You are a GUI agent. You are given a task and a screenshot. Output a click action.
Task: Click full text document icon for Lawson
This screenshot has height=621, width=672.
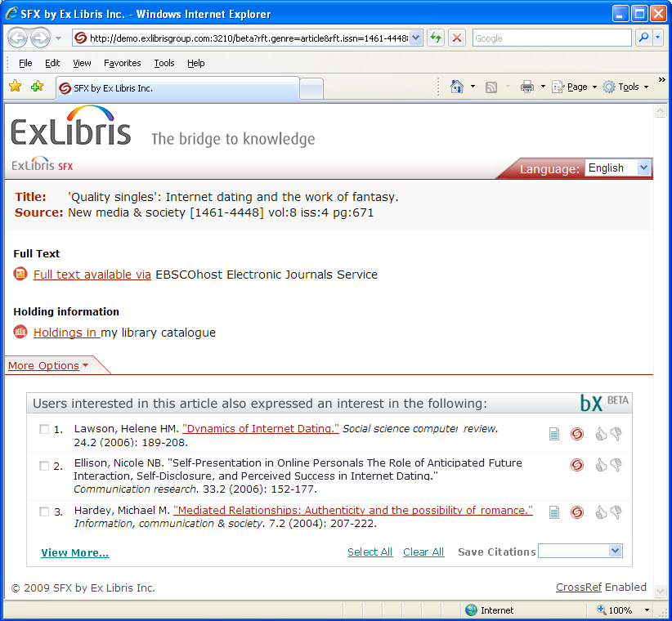(x=554, y=434)
